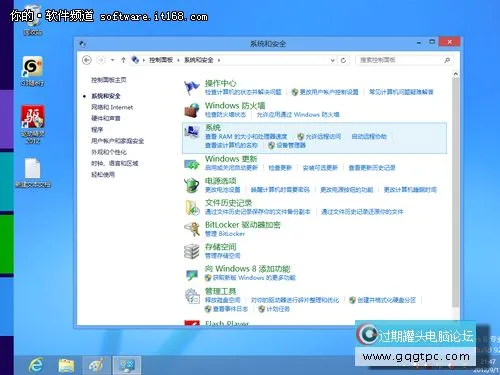This screenshot has height=375, width=500.
Task: Click 允许远程访问 link
Action: pos(323,136)
